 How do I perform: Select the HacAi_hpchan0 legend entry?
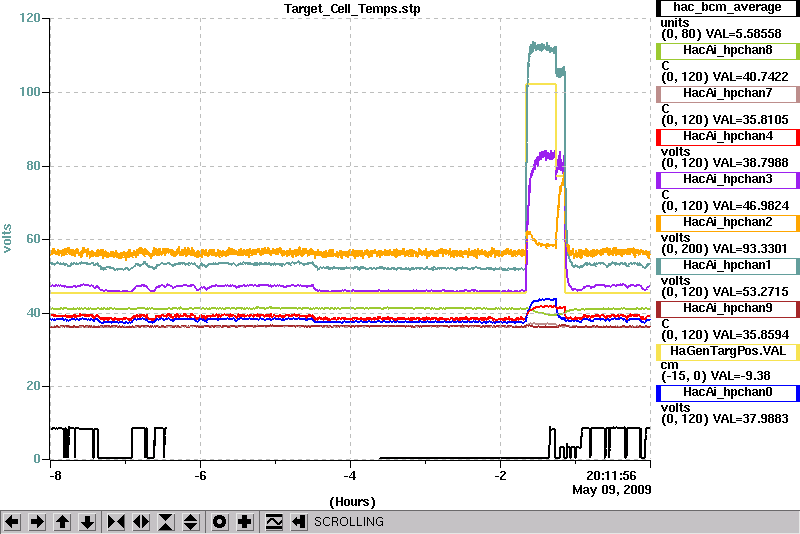[x=728, y=392]
